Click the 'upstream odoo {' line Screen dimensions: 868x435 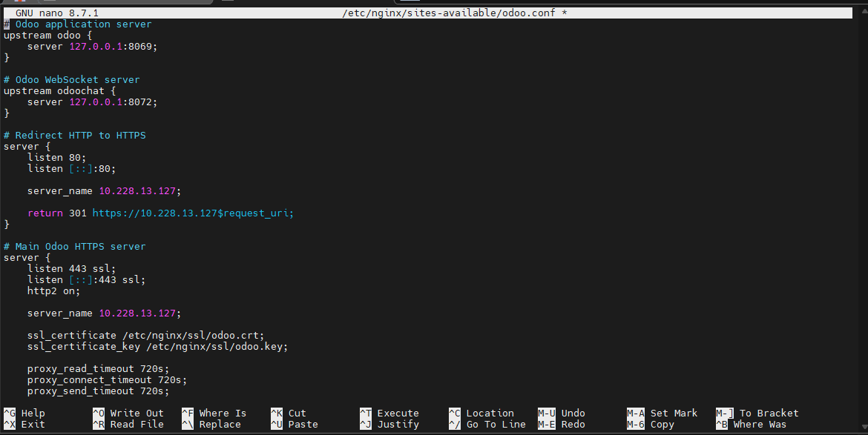[47, 36]
